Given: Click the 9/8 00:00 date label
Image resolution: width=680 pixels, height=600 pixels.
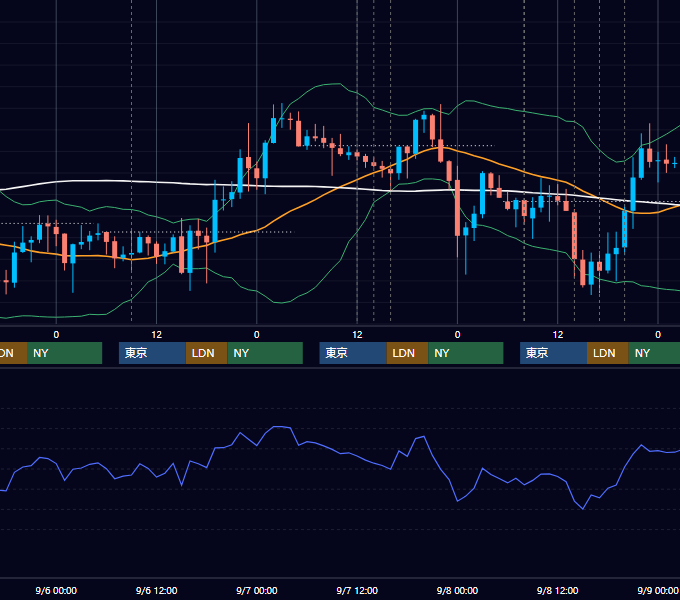Looking at the screenshot, I should pos(457,590).
